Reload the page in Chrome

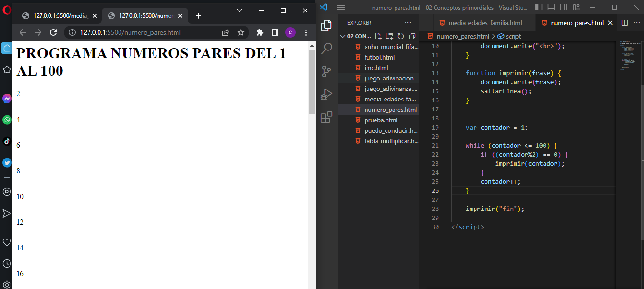pos(53,32)
